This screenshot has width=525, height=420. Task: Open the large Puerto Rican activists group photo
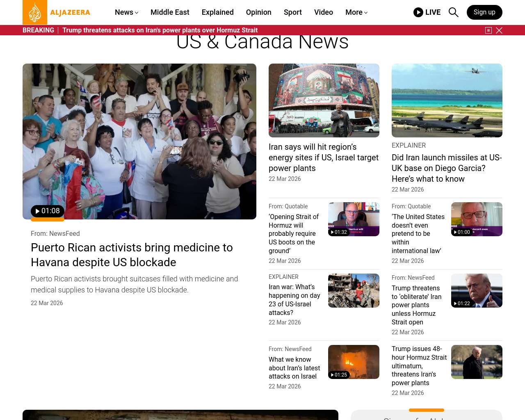[139, 142]
